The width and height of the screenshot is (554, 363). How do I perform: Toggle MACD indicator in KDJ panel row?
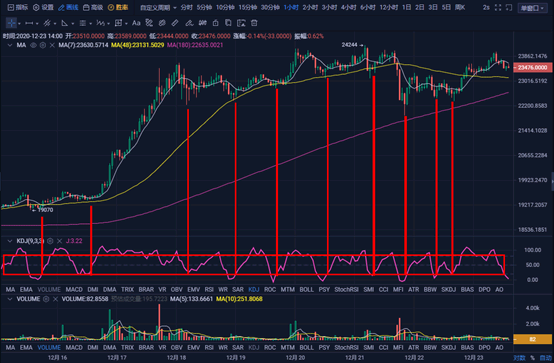coord(74,289)
